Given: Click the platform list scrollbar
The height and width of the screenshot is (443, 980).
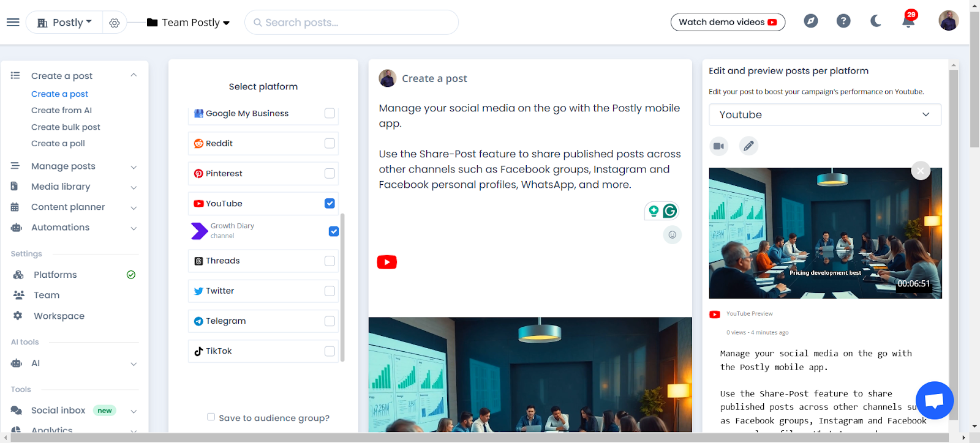Looking at the screenshot, I should point(342,288).
